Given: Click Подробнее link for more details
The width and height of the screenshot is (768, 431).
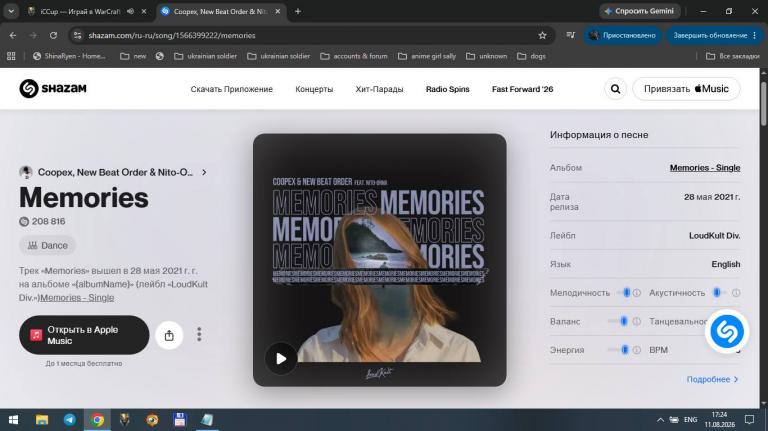Looking at the screenshot, I should pos(713,380).
